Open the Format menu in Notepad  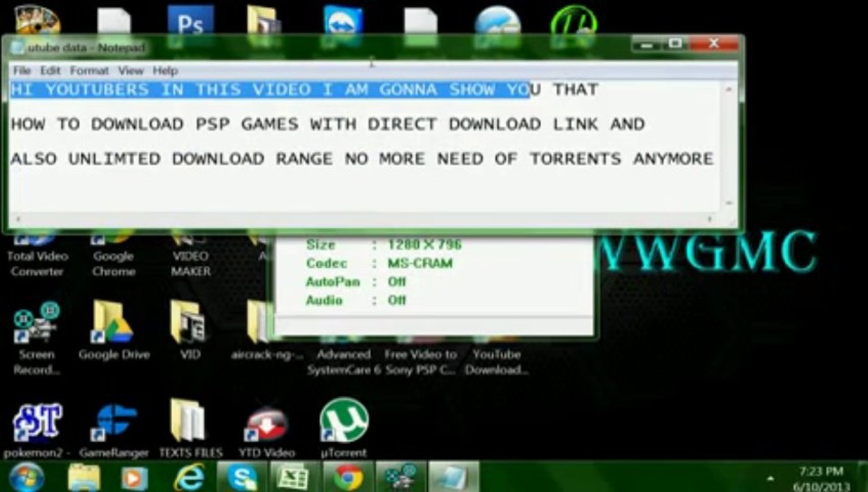(x=89, y=70)
